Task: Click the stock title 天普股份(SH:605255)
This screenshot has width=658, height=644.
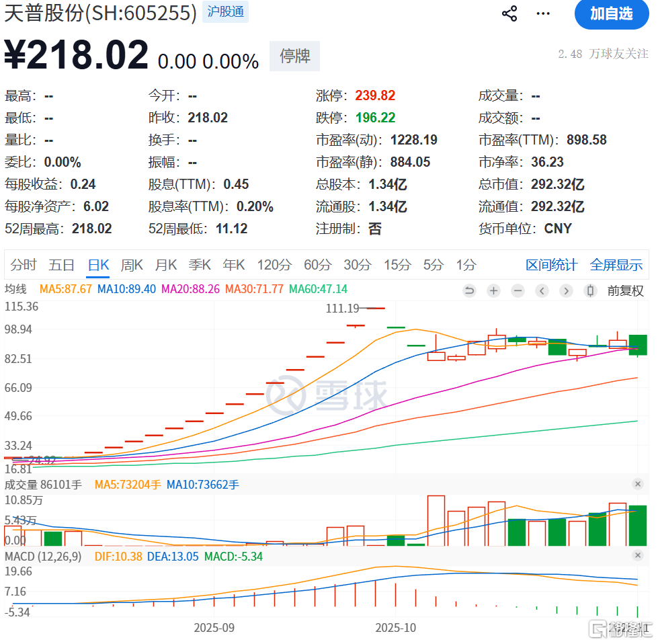Action: click(100, 13)
